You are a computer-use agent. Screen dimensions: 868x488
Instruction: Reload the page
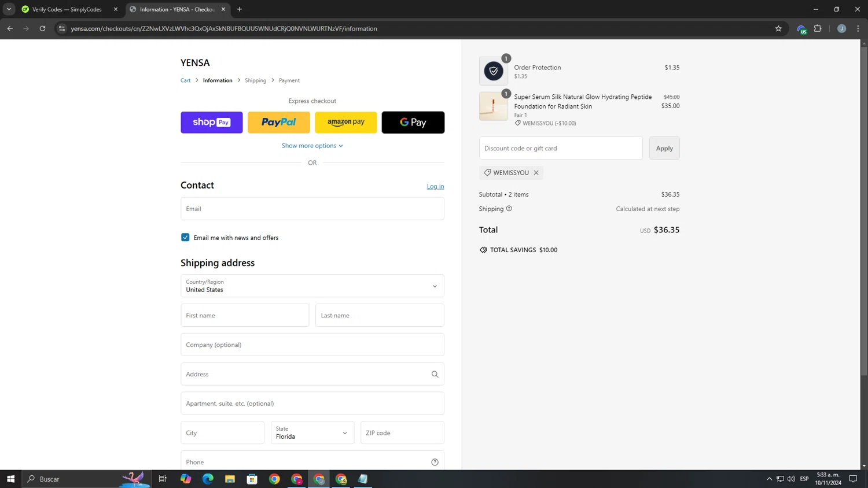tap(42, 28)
